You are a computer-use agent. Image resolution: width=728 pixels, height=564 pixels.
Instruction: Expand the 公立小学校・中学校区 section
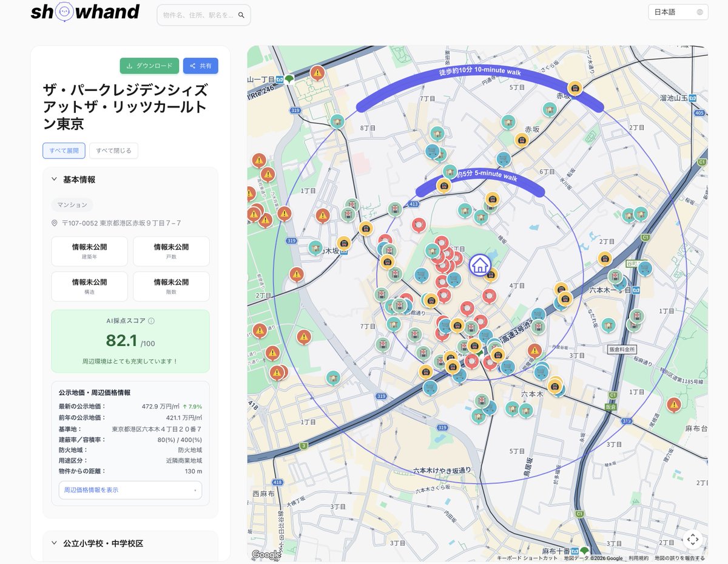pos(130,543)
